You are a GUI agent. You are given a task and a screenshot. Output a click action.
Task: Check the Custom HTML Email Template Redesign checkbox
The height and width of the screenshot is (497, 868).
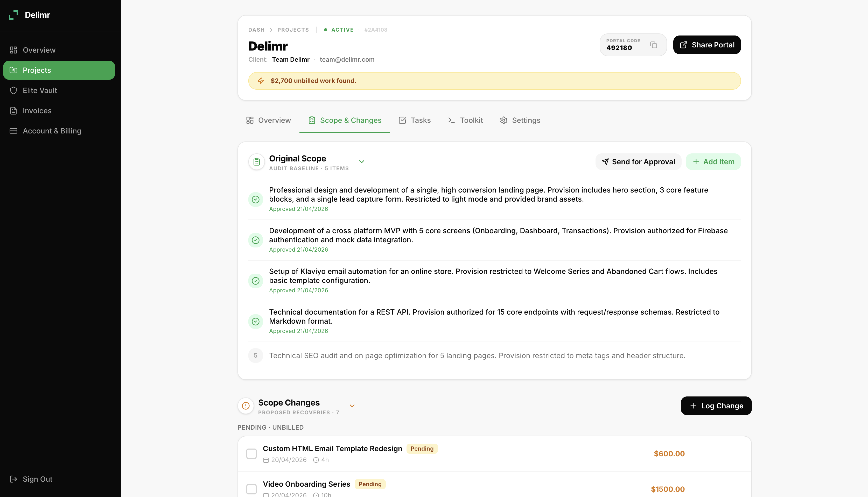251,454
